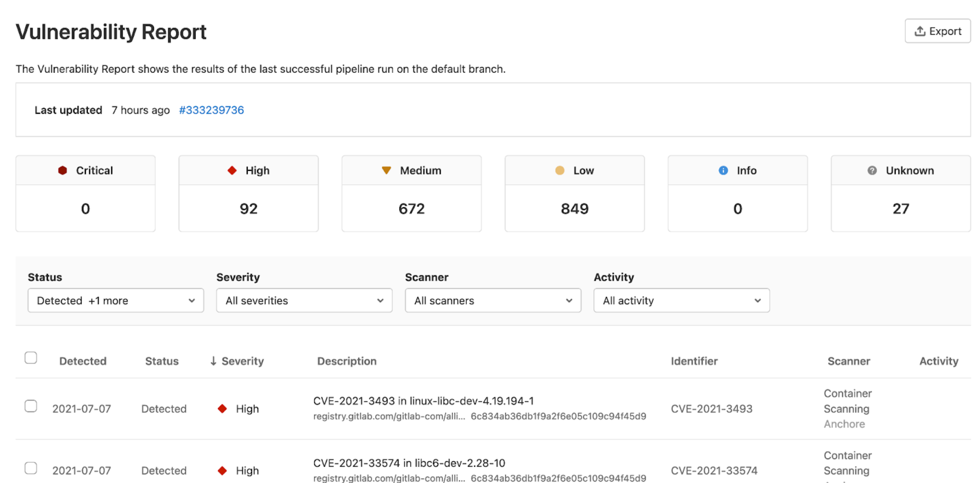Screen dimensions: 980x483
Task: Check the checkbox for CVE-2021-3493
Action: (x=31, y=406)
